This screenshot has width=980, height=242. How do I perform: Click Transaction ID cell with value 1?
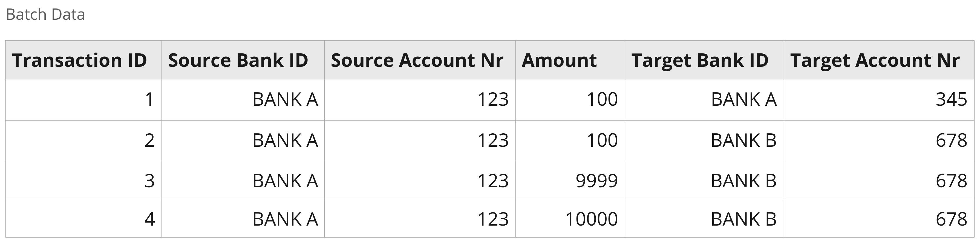tap(149, 100)
